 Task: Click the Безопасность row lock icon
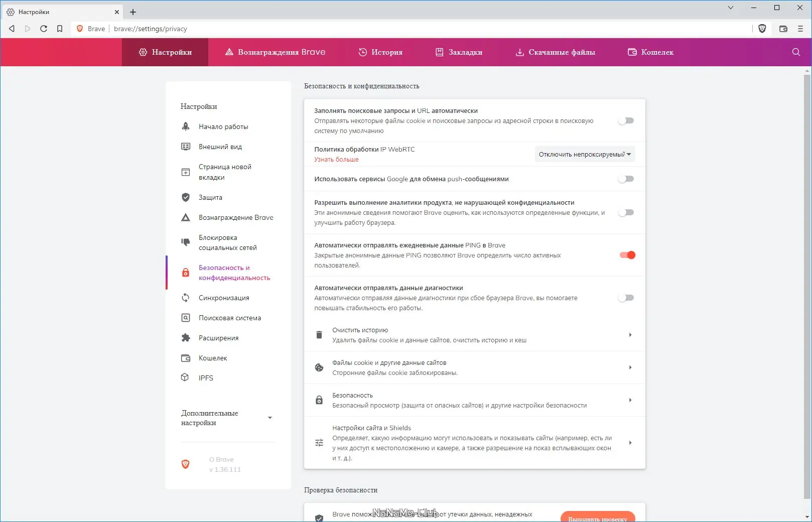coord(319,400)
